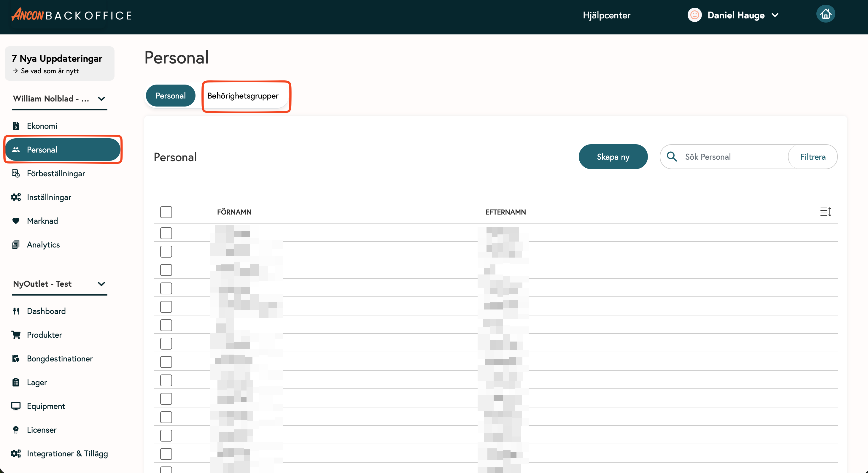Click the Equipment monitor icon

coord(16,406)
